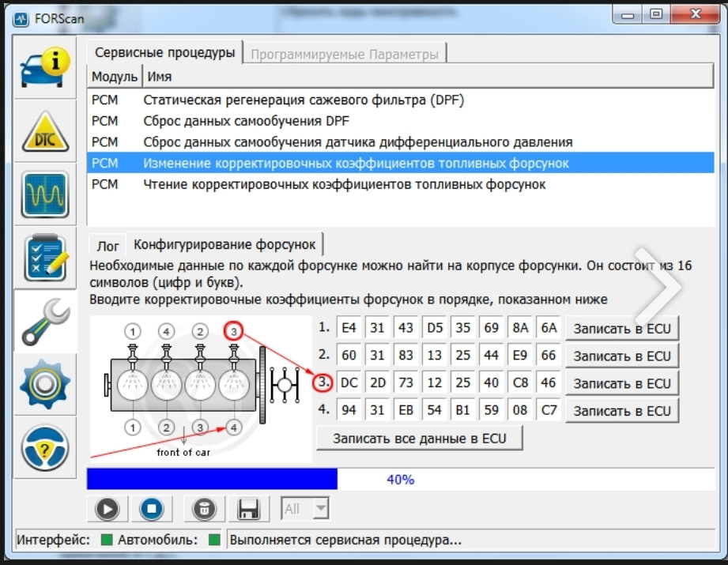Viewport: 728px width, 565px height.
Task: Click the 40% progress bar
Action: 400,479
